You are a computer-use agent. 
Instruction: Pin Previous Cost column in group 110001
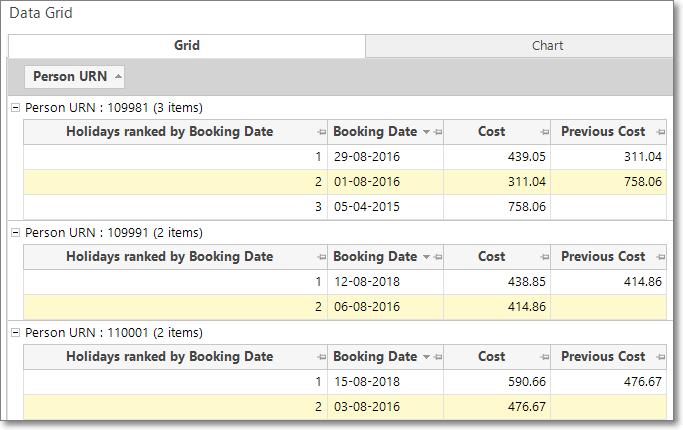pos(660,357)
